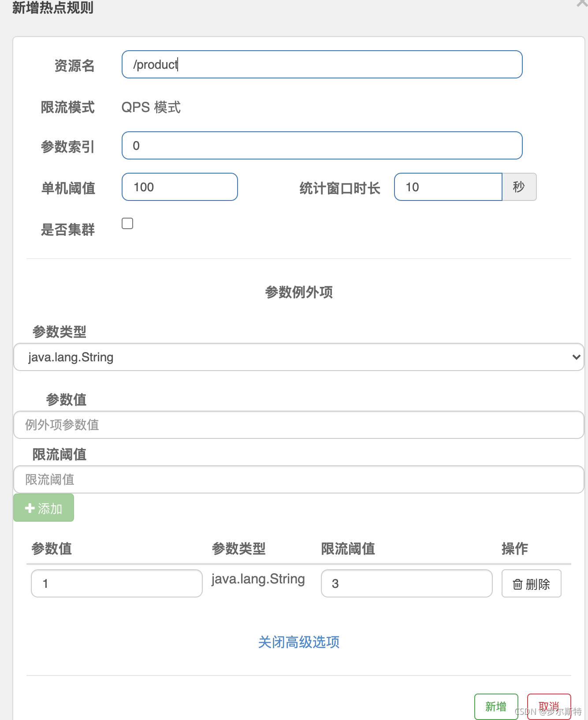Click the trash can icon
The image size is (588, 720).
coord(517,584)
